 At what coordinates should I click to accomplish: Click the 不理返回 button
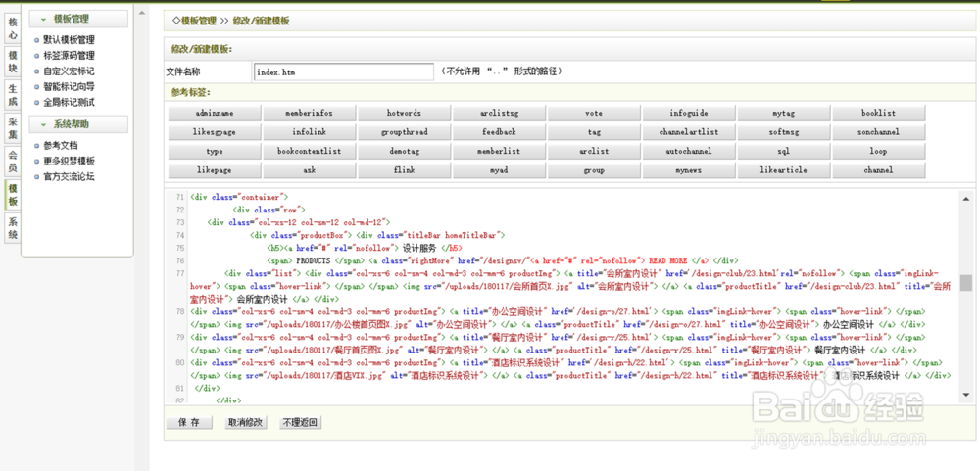pyautogui.click(x=300, y=422)
